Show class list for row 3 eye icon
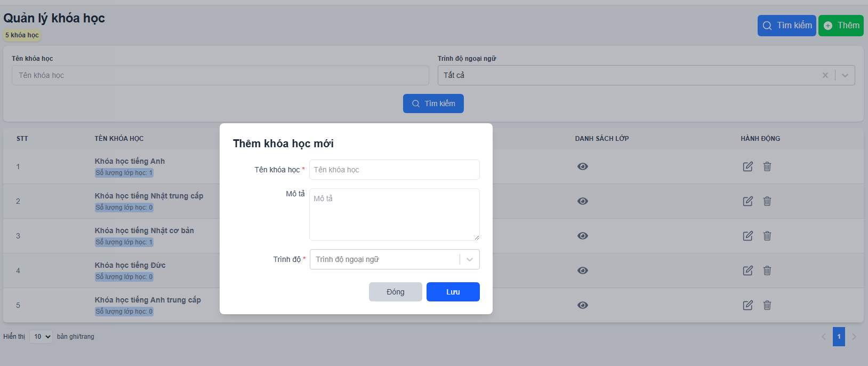The width and height of the screenshot is (868, 366). tap(583, 236)
